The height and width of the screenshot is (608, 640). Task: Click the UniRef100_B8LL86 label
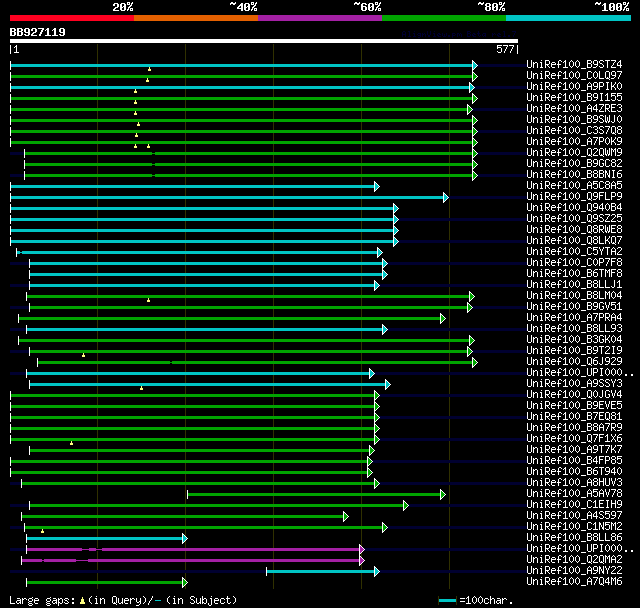(x=574, y=538)
